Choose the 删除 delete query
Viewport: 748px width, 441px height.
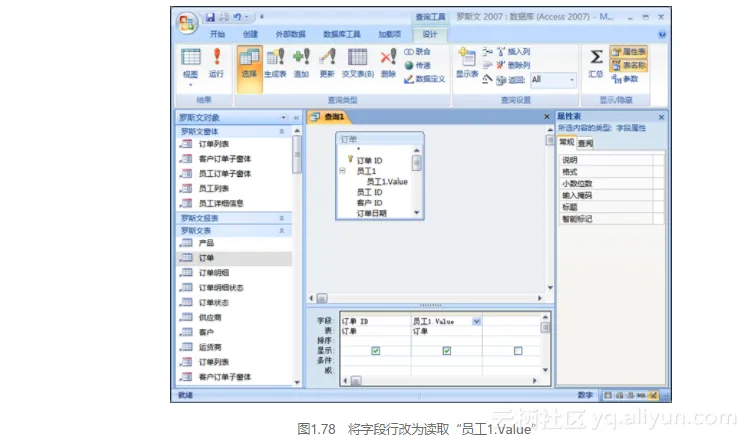pos(388,63)
